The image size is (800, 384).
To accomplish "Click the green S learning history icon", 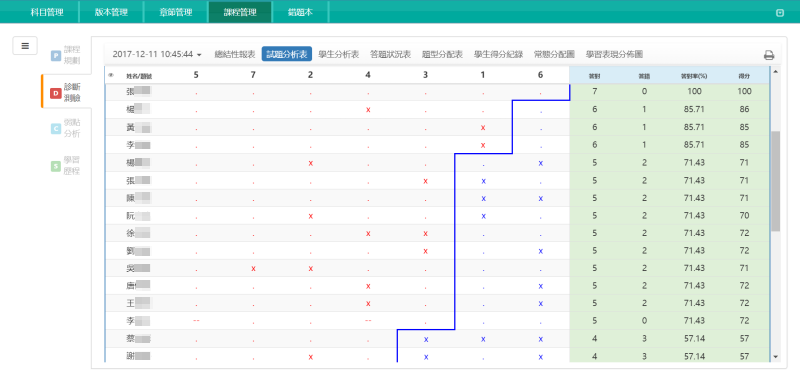I will pos(56,166).
